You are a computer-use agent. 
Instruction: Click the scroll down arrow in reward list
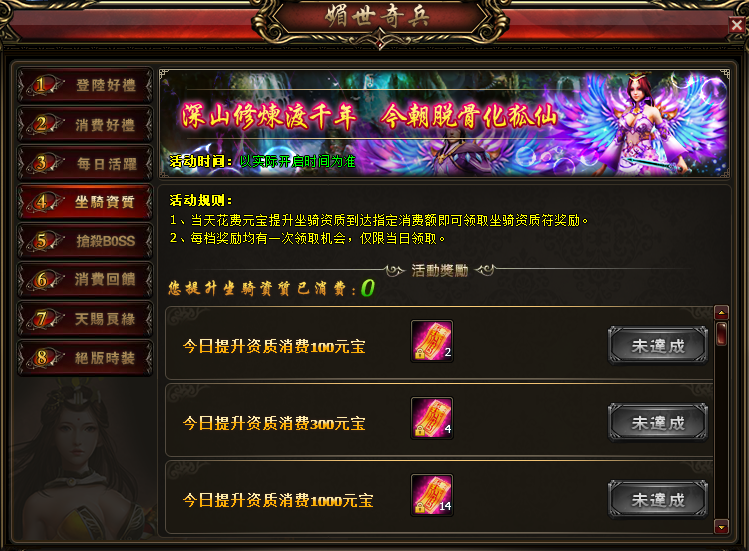[x=721, y=527]
